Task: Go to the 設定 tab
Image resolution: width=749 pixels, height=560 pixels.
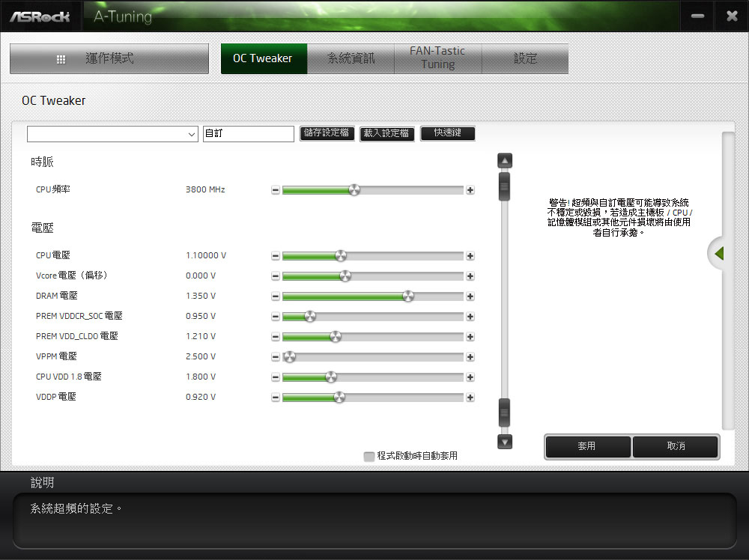Action: point(525,58)
